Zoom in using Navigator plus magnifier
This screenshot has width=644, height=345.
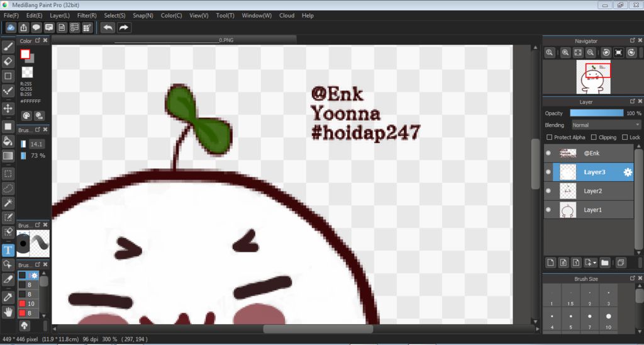tap(565, 52)
